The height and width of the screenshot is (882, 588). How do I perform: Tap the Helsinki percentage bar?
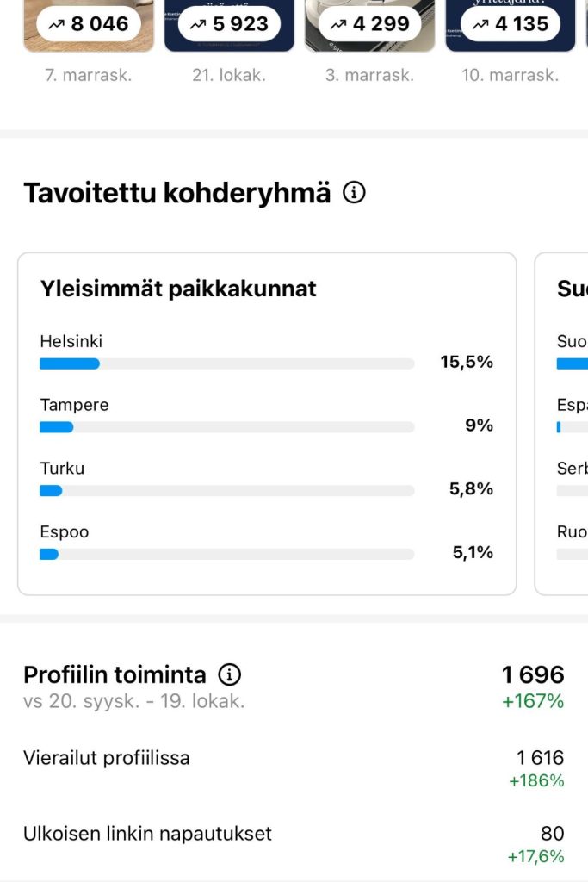coord(226,363)
